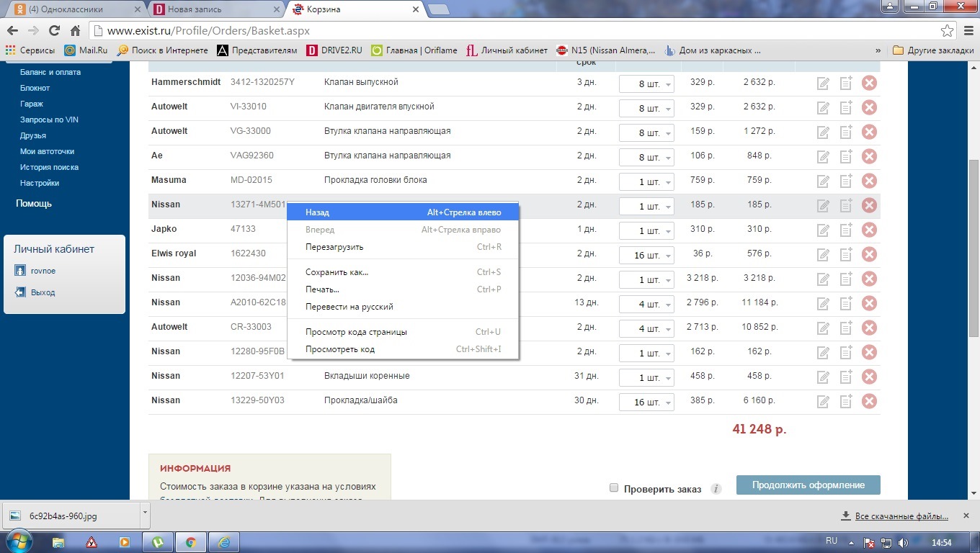Choose Перевести на русский menu item
Image resolution: width=980 pixels, height=553 pixels.
click(x=403, y=307)
